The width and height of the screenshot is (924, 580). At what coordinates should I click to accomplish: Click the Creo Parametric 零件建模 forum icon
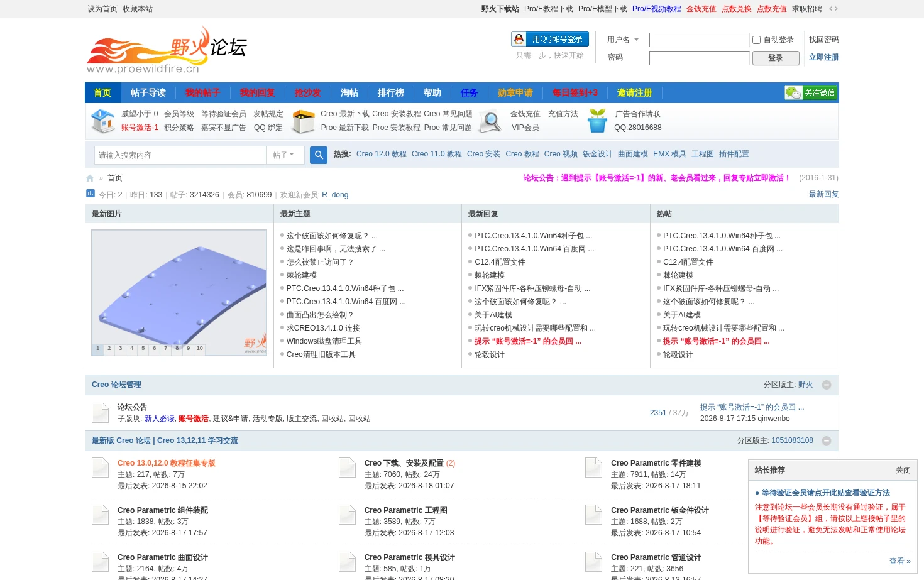pos(594,468)
